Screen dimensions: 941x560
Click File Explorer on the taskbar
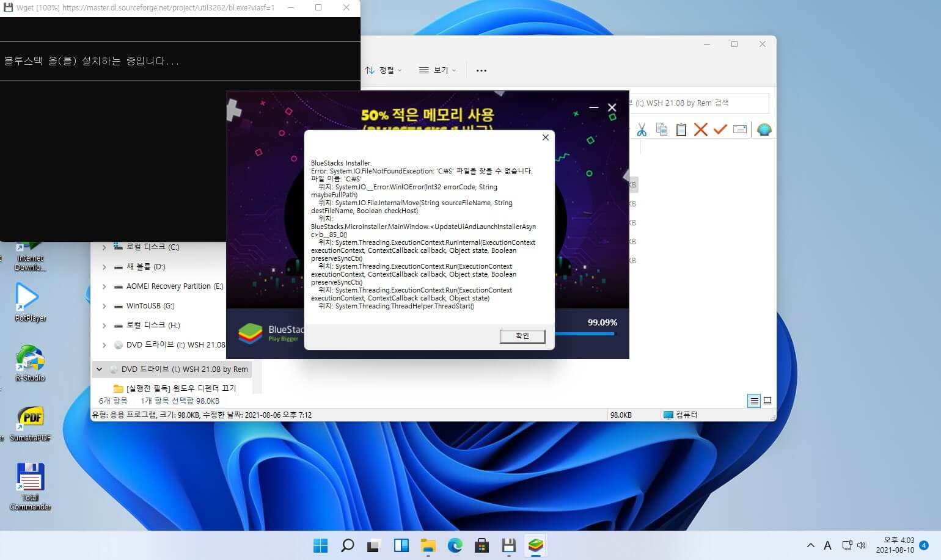point(428,545)
